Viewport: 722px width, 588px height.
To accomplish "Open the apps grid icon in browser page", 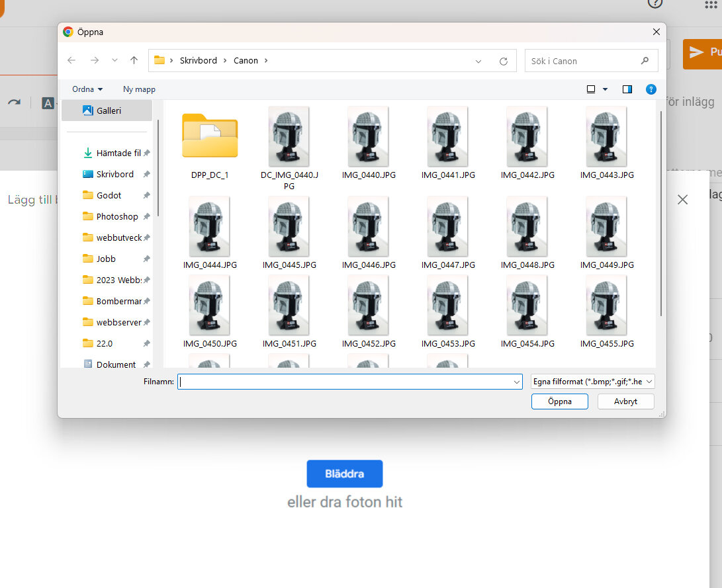I will [711, 5].
